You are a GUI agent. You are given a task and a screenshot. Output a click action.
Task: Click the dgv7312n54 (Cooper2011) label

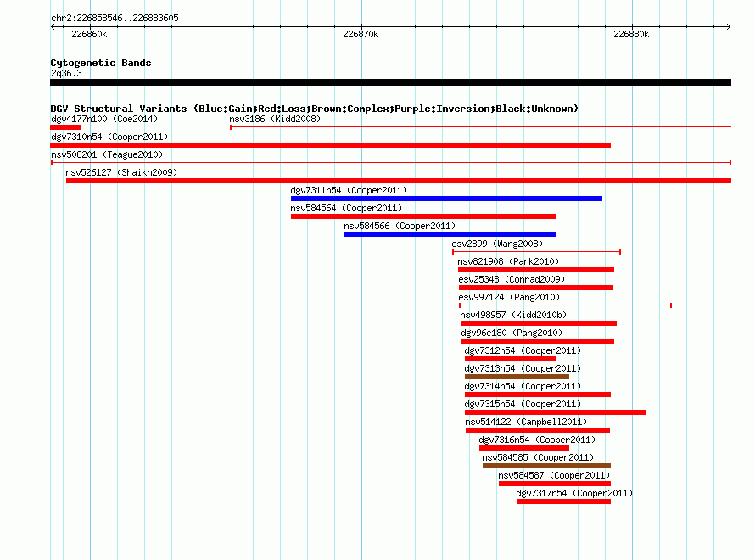tap(523, 350)
